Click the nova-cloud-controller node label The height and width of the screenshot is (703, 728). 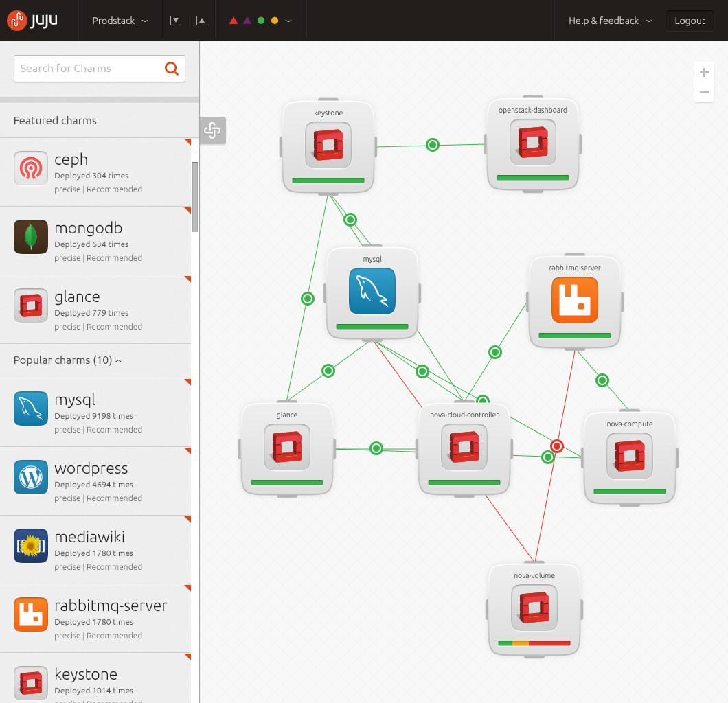tap(464, 415)
